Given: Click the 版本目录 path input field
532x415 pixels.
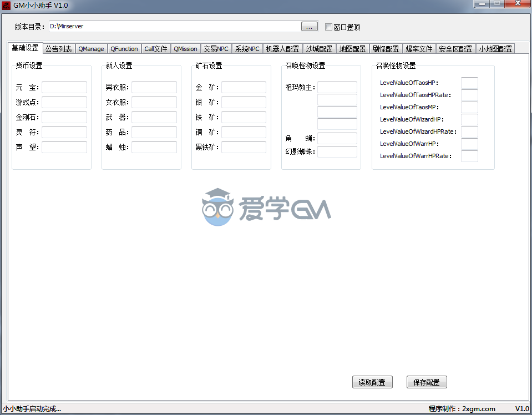Looking at the screenshot, I should [174, 27].
